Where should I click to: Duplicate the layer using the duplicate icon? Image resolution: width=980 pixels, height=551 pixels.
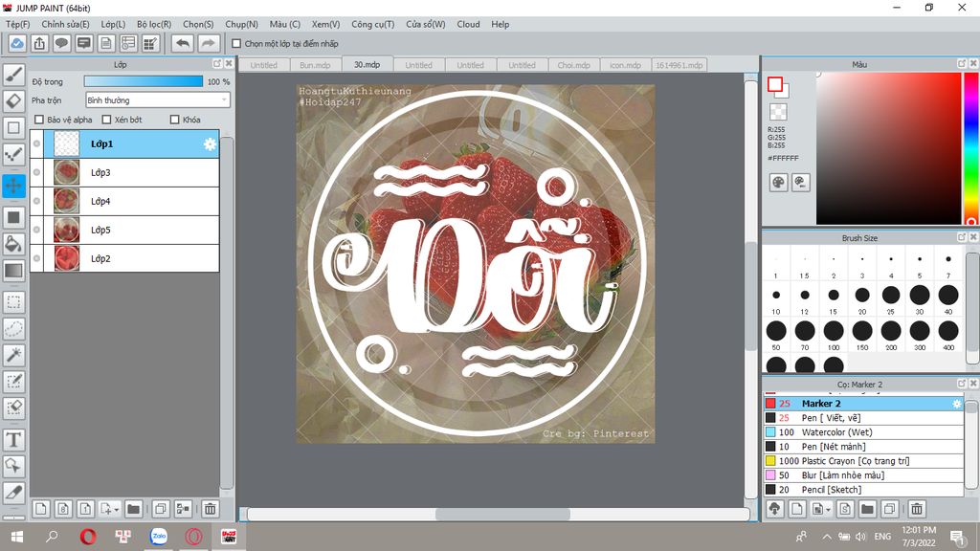(x=161, y=509)
